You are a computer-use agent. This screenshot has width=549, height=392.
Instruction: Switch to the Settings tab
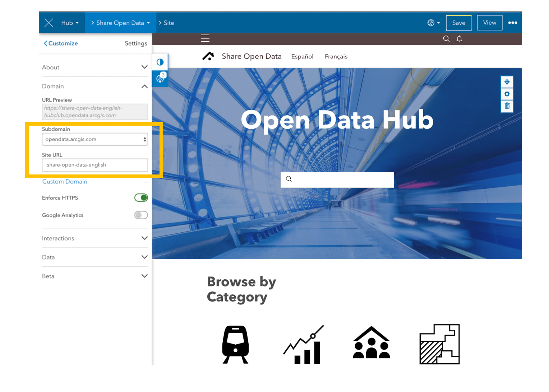click(136, 43)
